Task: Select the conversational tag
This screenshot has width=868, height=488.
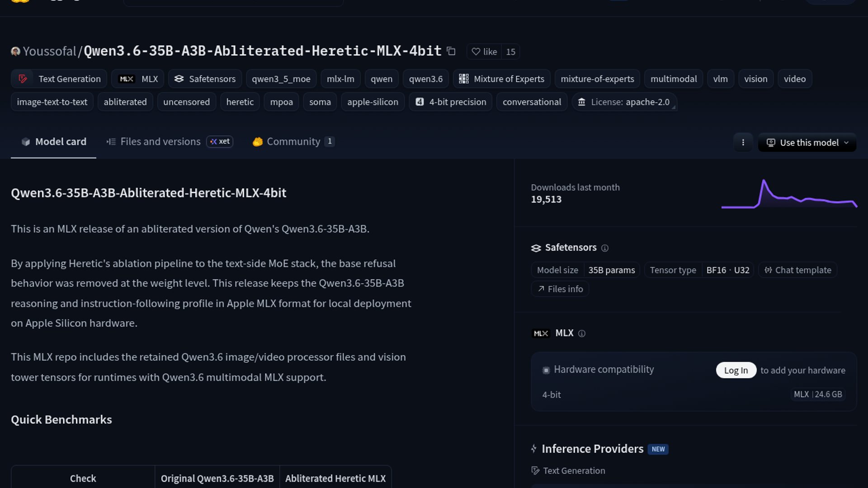Action: coord(532,102)
